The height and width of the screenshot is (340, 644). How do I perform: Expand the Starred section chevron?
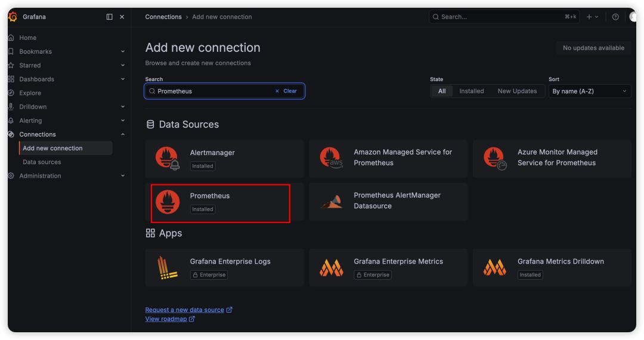point(123,65)
